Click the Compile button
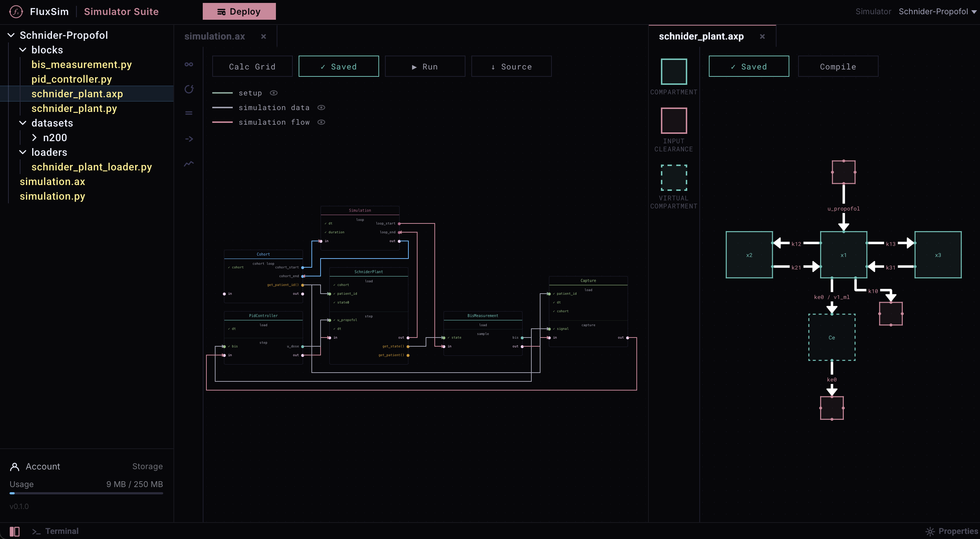 coord(838,67)
